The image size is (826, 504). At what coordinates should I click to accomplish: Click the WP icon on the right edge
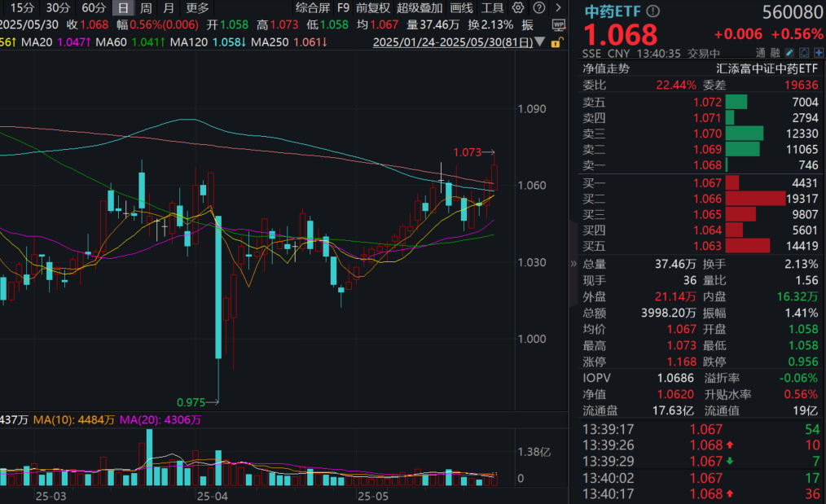[558, 24]
